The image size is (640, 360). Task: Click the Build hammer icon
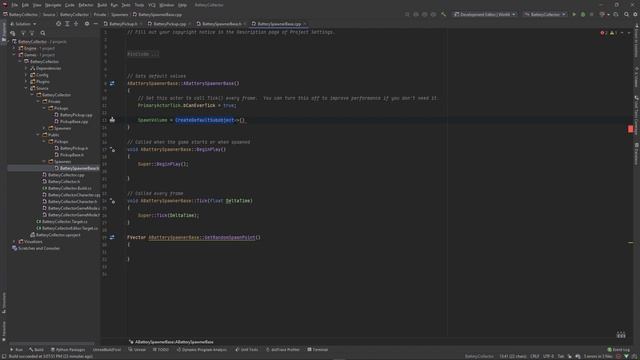444,14
